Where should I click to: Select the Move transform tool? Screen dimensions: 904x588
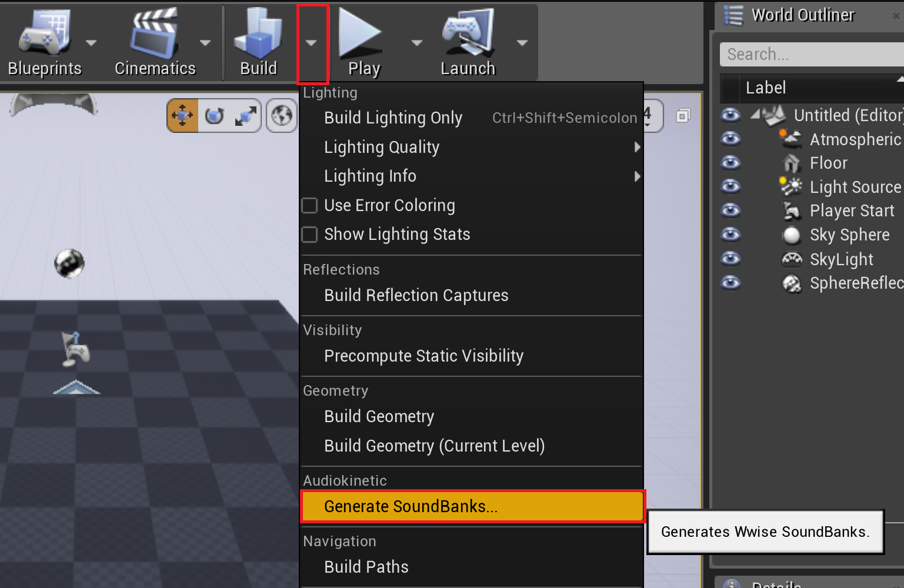tap(182, 115)
